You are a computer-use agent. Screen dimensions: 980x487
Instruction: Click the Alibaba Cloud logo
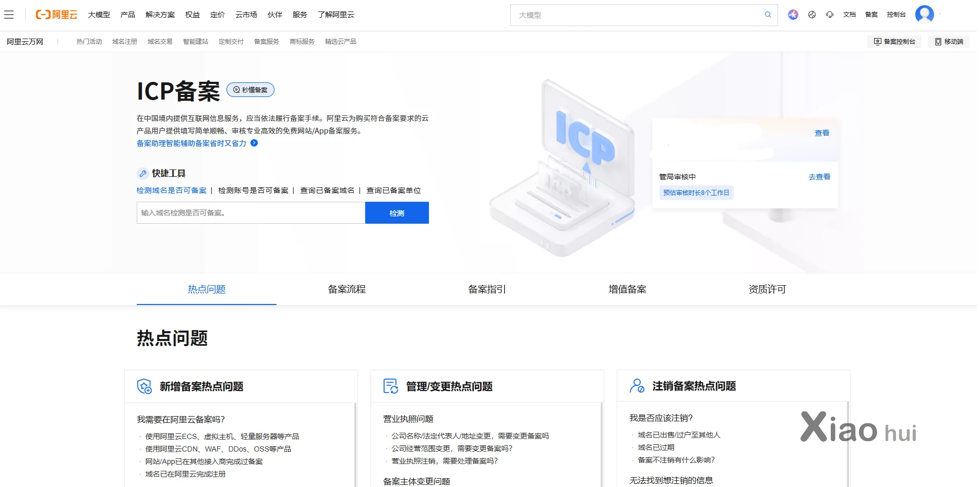(x=56, y=15)
